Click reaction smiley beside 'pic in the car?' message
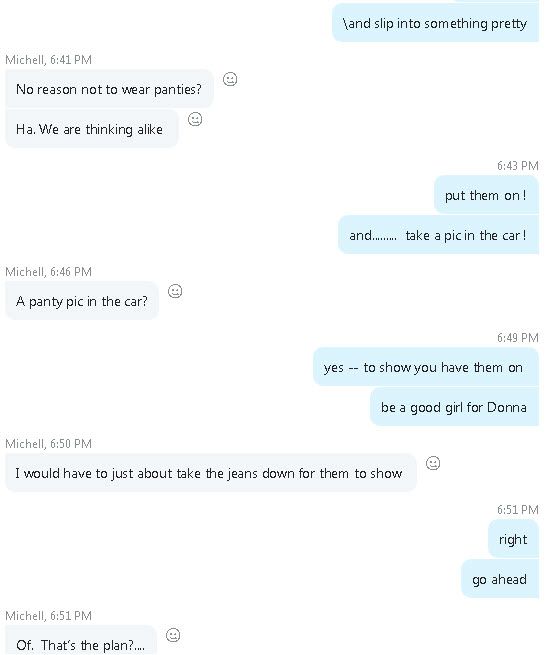The image size is (550, 655). tap(175, 291)
